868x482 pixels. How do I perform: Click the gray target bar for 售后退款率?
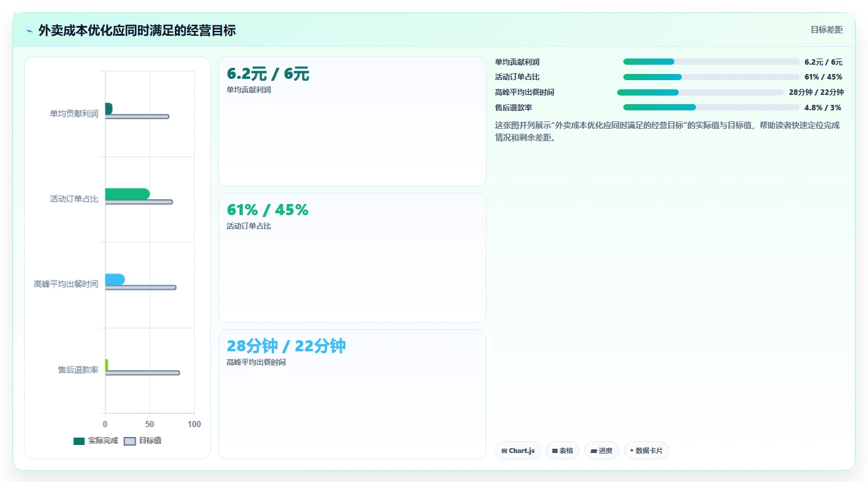[142, 373]
